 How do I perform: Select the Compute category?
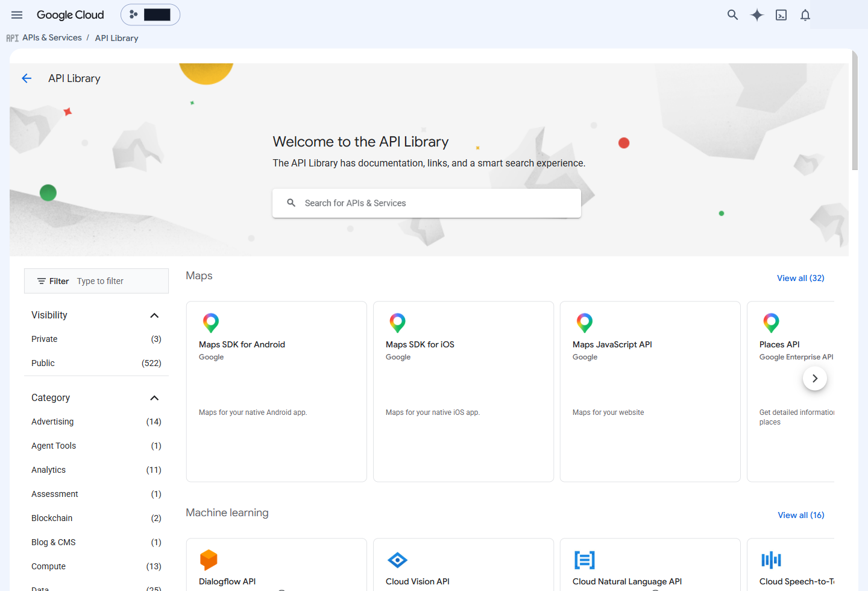tap(96, 566)
